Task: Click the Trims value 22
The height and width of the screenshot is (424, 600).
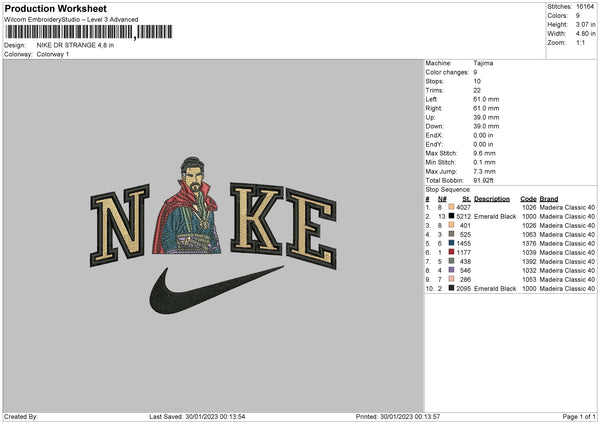Action: (x=477, y=90)
